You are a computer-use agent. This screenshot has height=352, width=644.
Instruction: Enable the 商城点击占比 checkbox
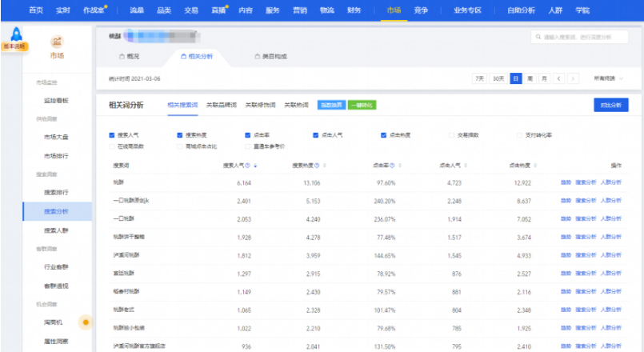(x=179, y=146)
